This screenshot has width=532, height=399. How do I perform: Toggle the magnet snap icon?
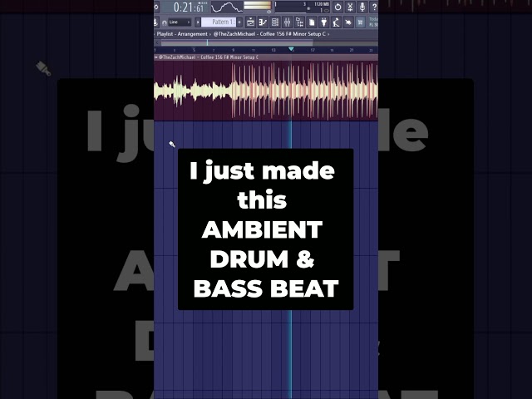tap(165, 22)
